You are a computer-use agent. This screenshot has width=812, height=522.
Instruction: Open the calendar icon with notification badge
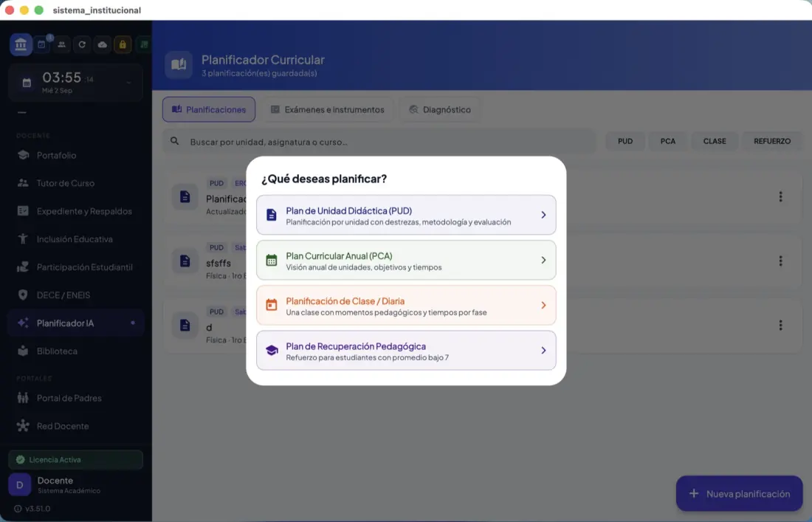42,44
